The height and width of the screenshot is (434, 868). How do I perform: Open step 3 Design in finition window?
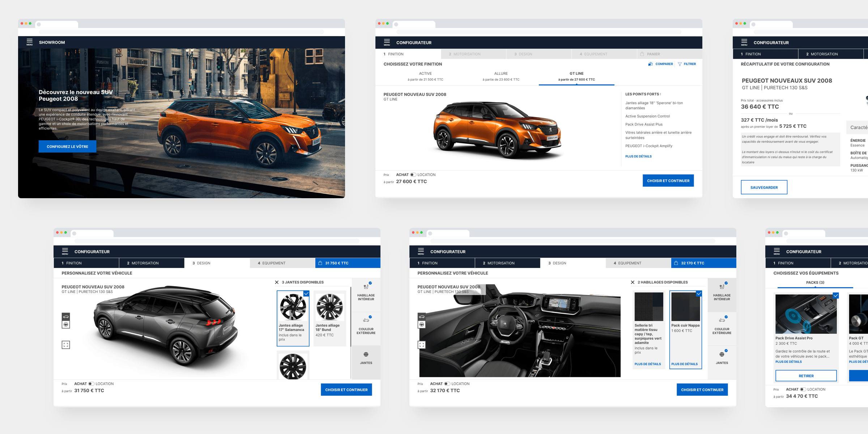click(539, 54)
